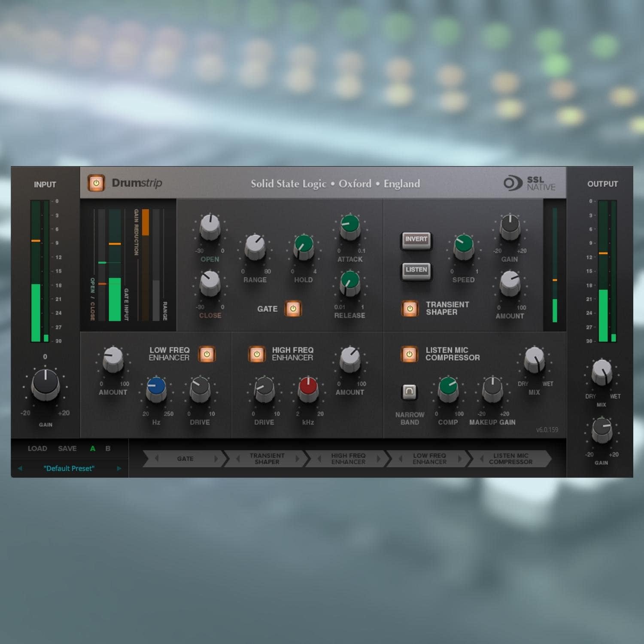Click the Gate Input meter display

coord(115,265)
